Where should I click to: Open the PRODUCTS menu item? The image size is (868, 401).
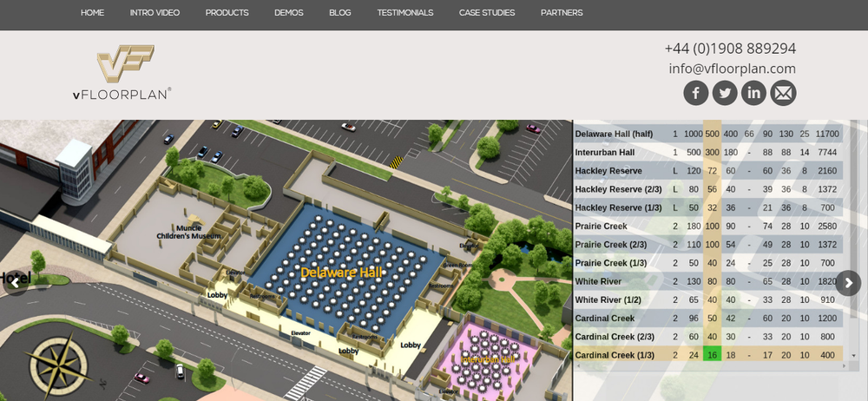[x=227, y=13]
